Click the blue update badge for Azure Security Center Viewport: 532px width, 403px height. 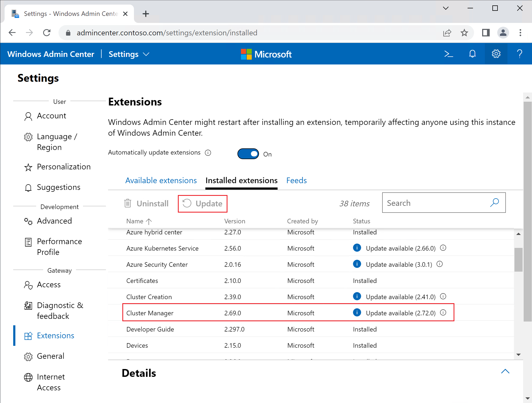(x=357, y=264)
